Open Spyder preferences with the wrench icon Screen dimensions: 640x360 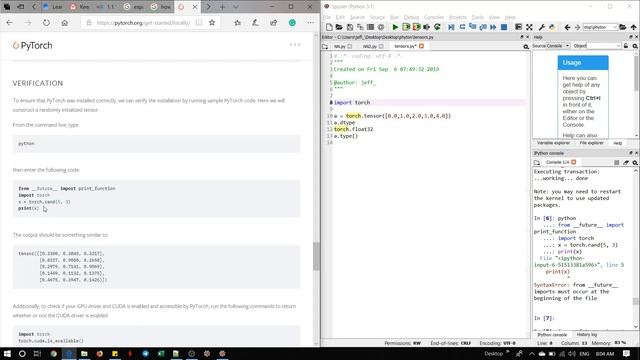tap(542, 27)
